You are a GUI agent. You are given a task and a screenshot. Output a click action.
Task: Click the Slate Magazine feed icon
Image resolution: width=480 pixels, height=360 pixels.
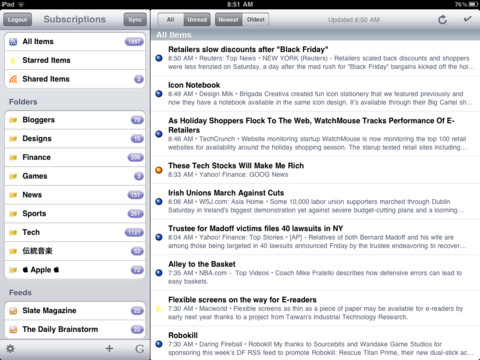coord(13,311)
